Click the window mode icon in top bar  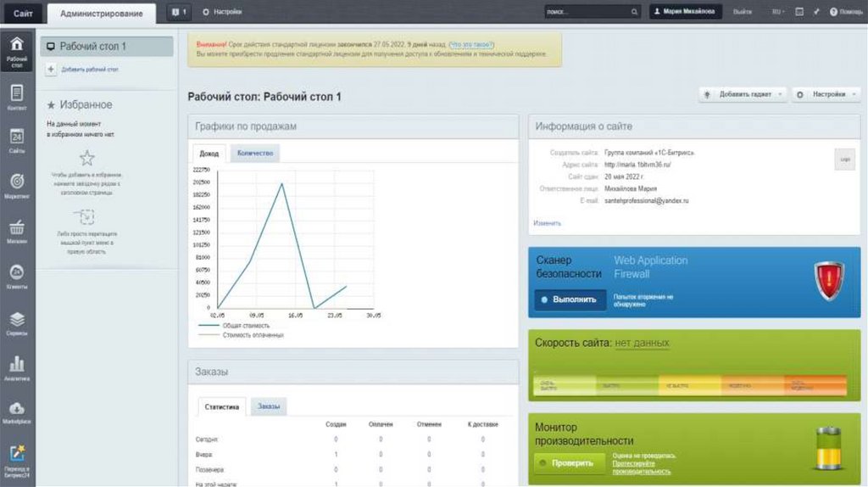799,12
